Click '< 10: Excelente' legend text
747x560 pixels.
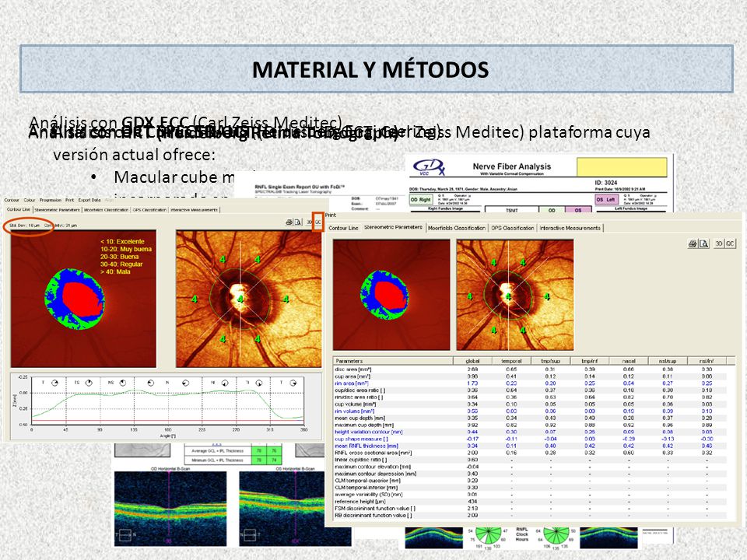[x=122, y=241]
